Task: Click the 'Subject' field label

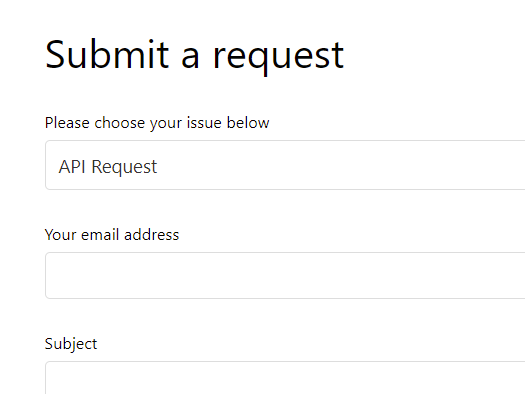Action: pos(71,344)
